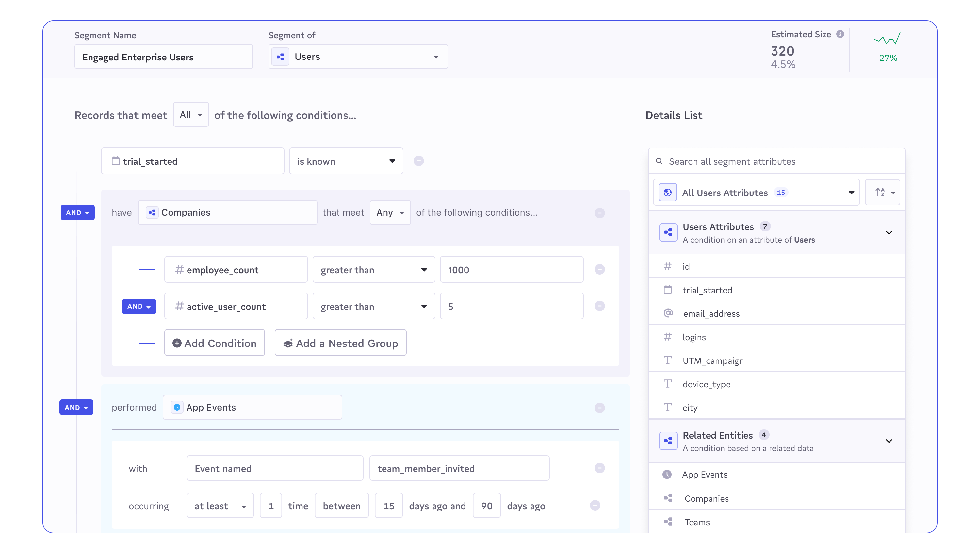Click the Search all segment attributes field

(x=776, y=161)
